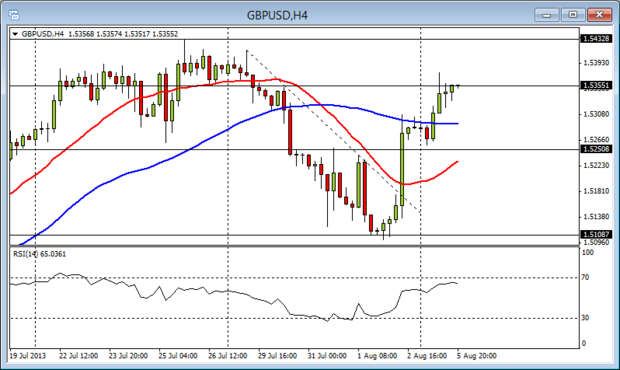This screenshot has width=620, height=370.
Task: Select the 1.53551 current price label
Action: pyautogui.click(x=596, y=85)
